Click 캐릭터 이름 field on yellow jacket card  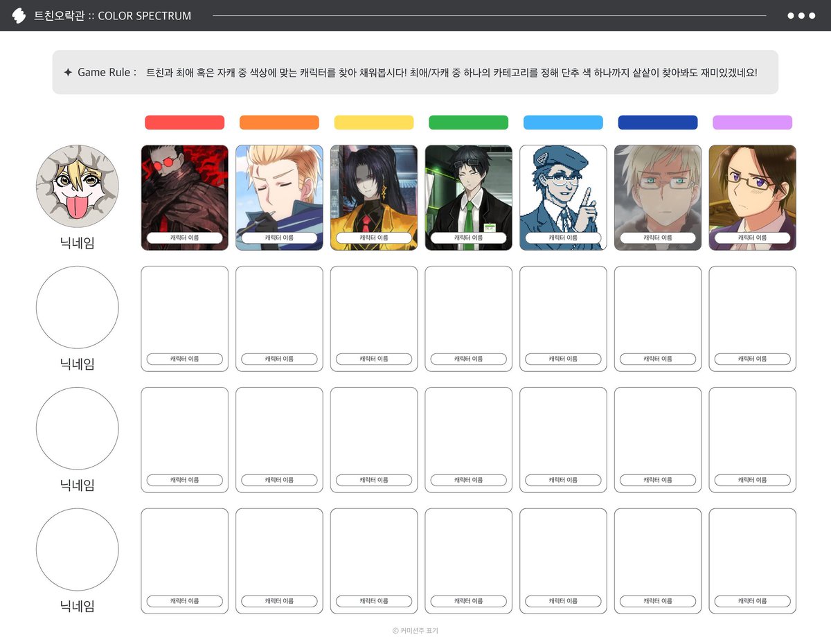(374, 238)
